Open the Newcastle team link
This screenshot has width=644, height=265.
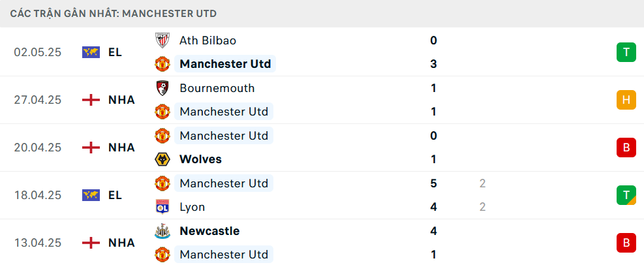point(209,231)
